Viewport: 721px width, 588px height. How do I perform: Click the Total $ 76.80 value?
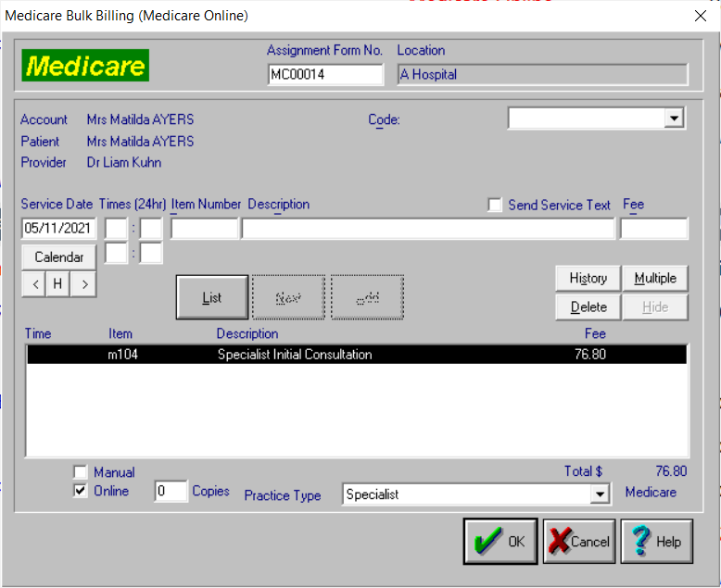(671, 470)
